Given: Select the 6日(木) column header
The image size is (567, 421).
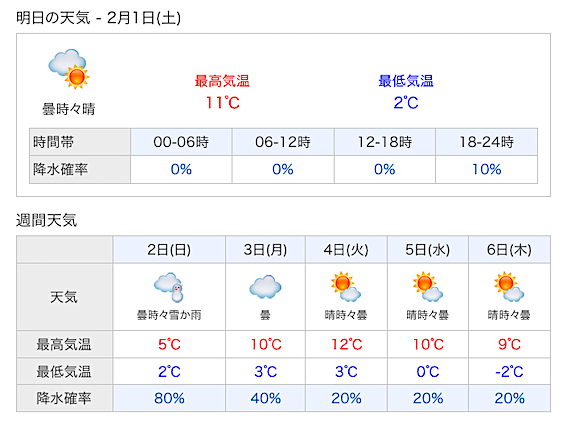Looking at the screenshot, I should (509, 250).
